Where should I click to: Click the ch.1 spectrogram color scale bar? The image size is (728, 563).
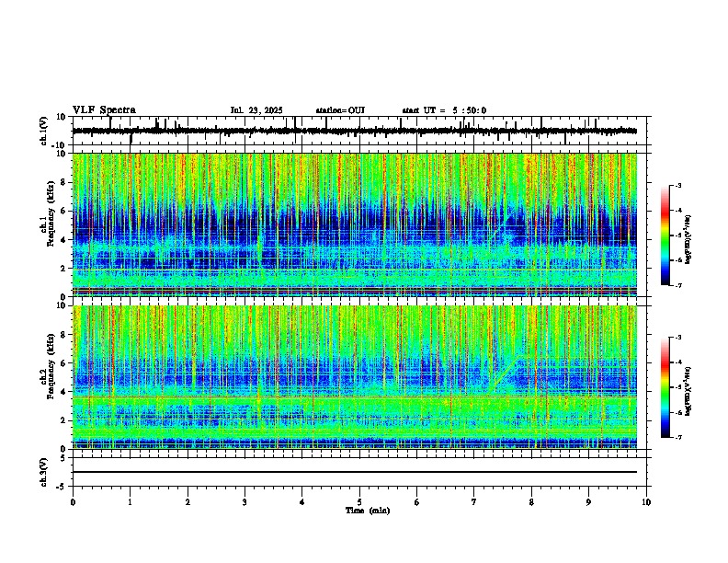point(665,236)
